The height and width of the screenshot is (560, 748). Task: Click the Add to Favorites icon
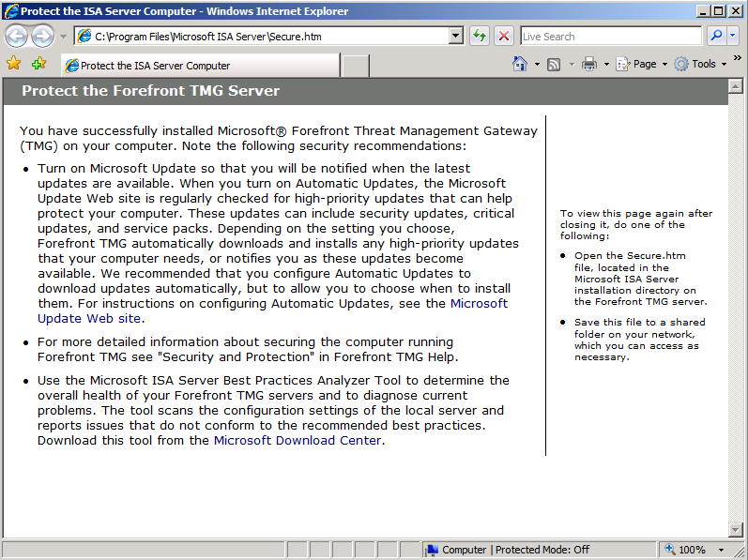coord(38,64)
